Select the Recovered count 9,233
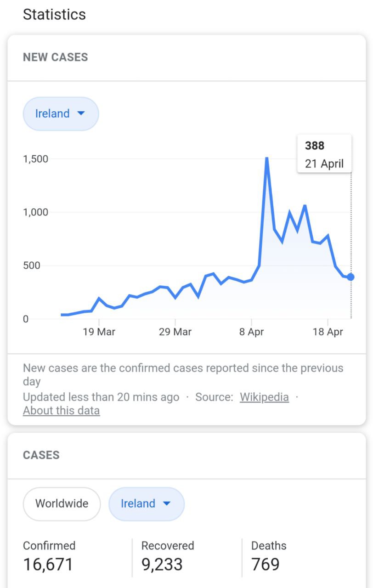The width and height of the screenshot is (373, 588). 162,565
